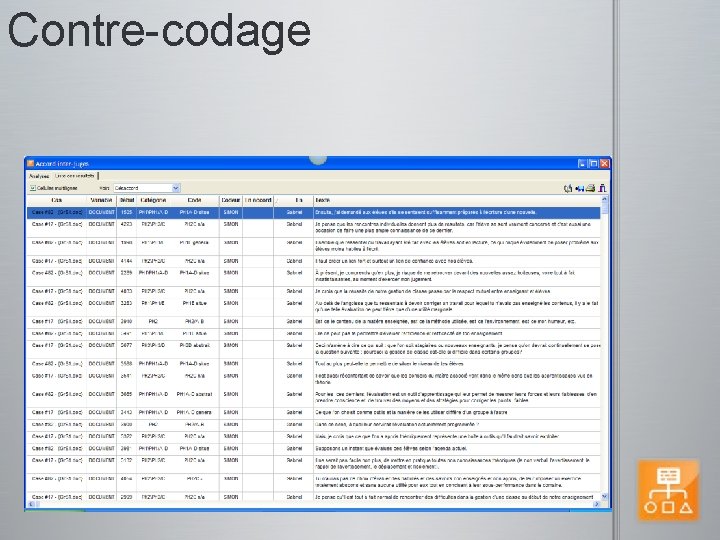Select the row "Ce que l'on choisit comme cible"
Image resolution: width=720 pixels, height=540 pixels.
[314, 413]
